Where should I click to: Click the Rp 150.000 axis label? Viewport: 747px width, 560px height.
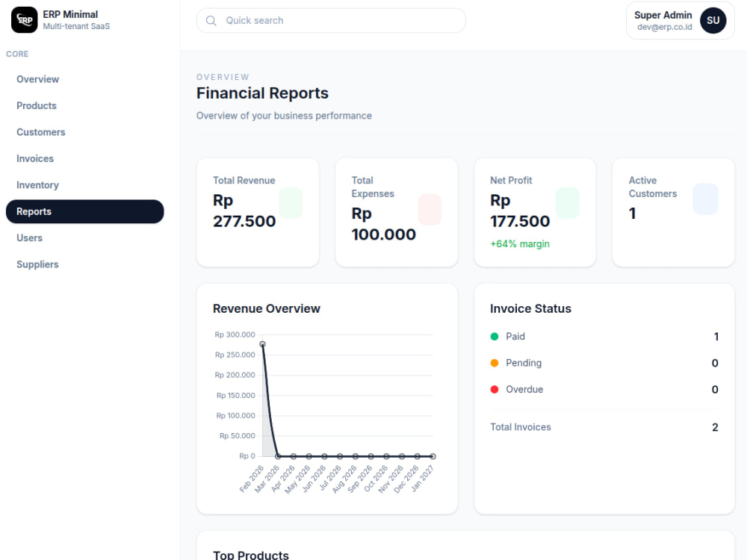point(236,395)
